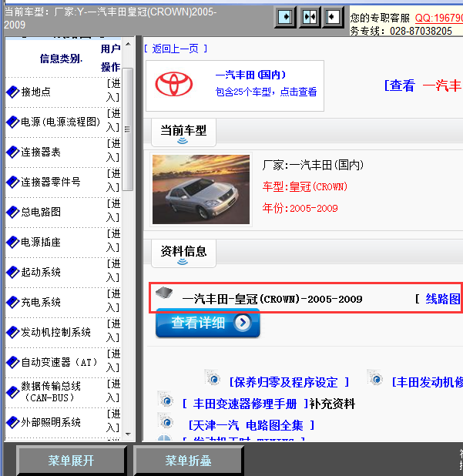Viewport: 463px width, 476px height.
Task: Click the 线路图 link
Action: coord(443,299)
